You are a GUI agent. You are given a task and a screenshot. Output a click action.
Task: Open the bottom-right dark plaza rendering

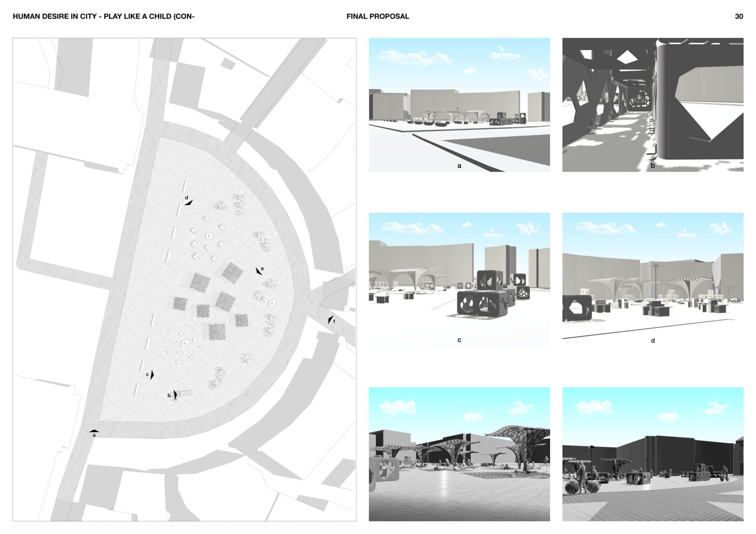coord(653,454)
